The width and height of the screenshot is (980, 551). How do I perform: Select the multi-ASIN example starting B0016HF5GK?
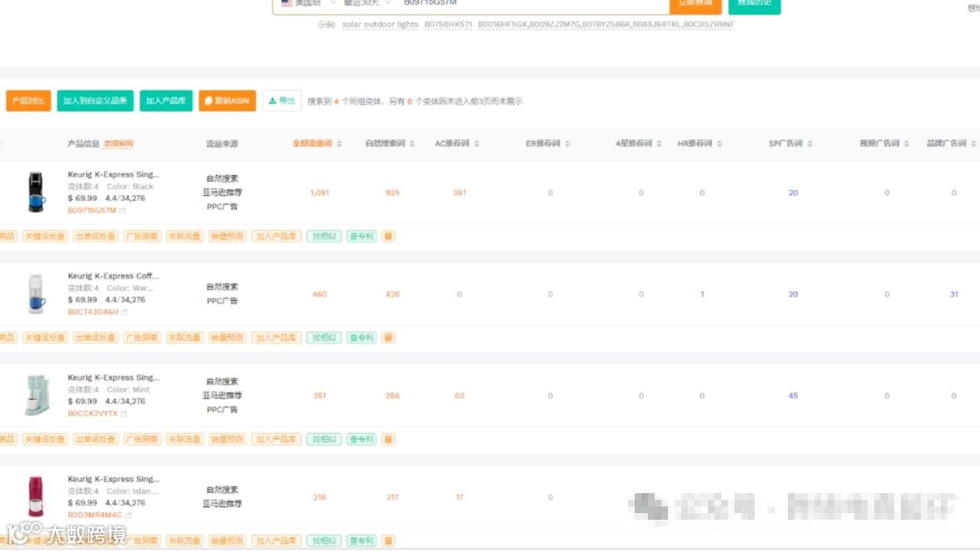pos(606,25)
